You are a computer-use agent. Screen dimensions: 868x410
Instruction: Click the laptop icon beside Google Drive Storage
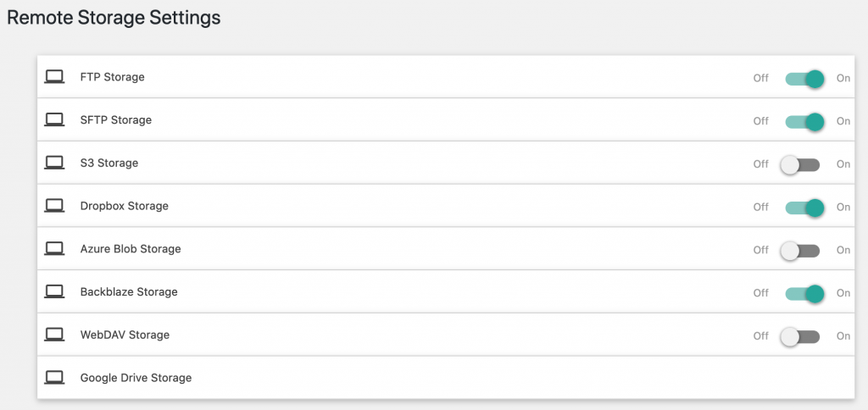pyautogui.click(x=54, y=377)
